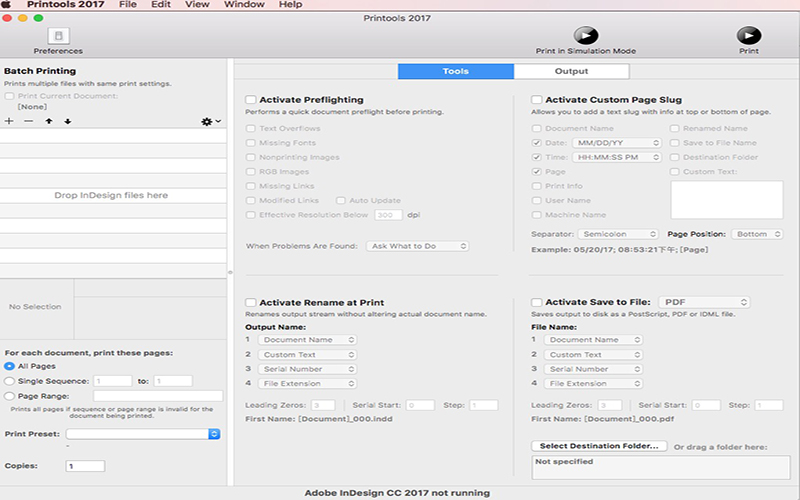This screenshot has height=500, width=800.
Task: Add a file with the plus icon
Action: point(9,121)
